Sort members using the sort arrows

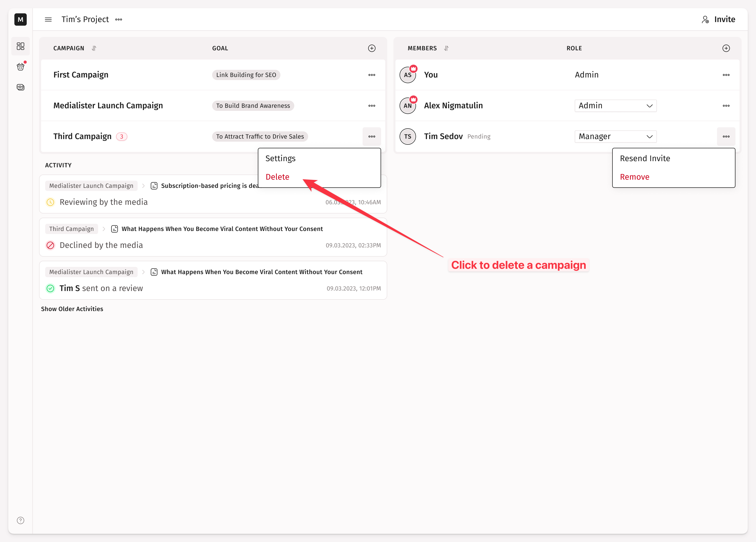click(x=446, y=48)
